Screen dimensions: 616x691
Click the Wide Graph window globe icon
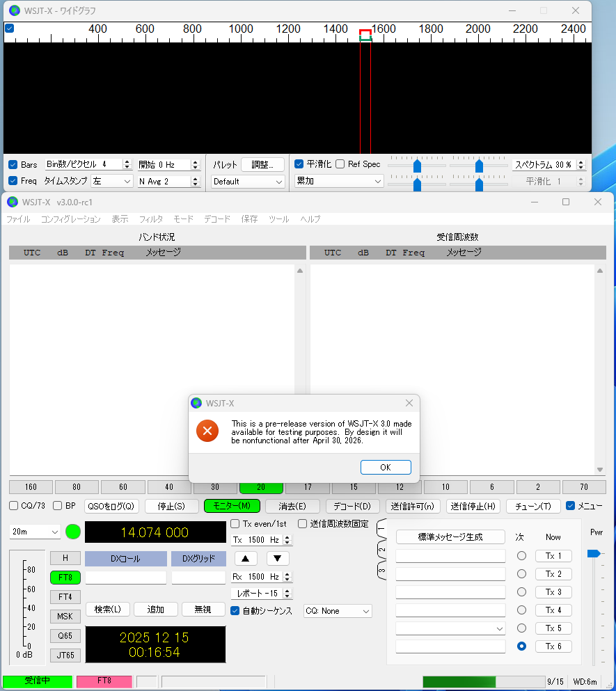click(15, 10)
